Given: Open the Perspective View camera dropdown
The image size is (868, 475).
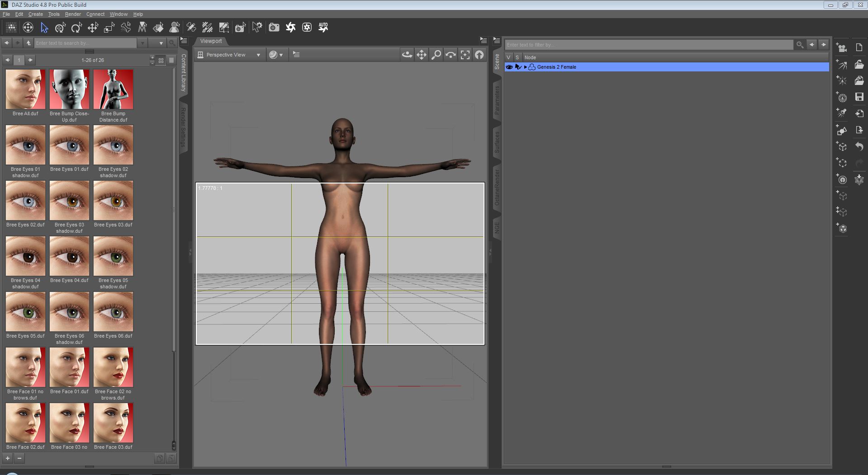Looking at the screenshot, I should 230,55.
